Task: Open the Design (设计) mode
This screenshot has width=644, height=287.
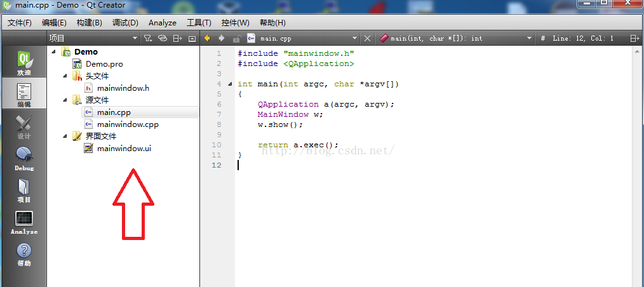Action: [x=24, y=126]
